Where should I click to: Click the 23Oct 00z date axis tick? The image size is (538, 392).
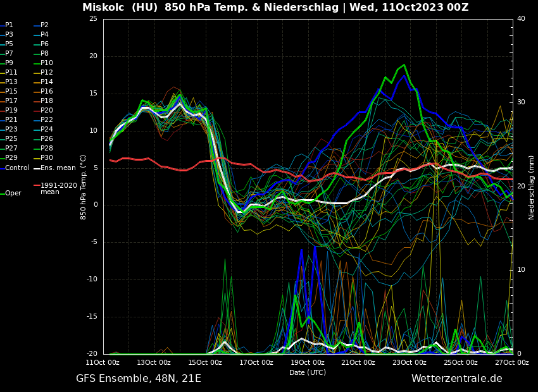410,363
